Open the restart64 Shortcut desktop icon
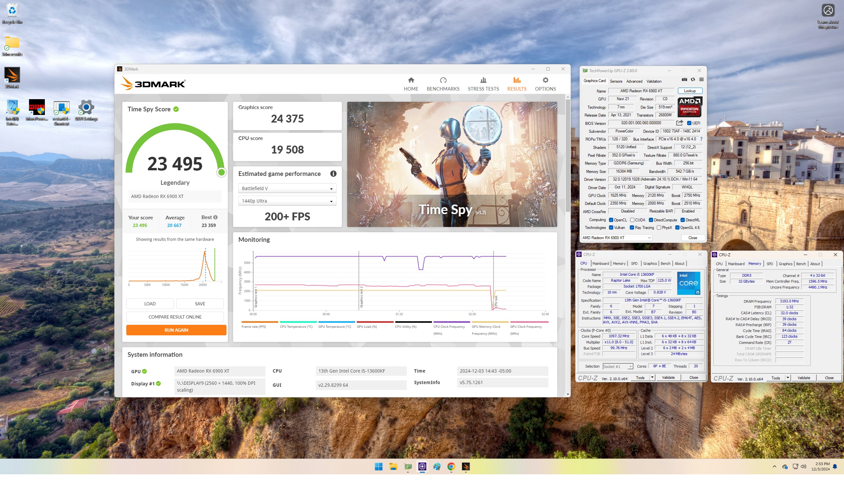This screenshot has height=504, width=844. 62,113
